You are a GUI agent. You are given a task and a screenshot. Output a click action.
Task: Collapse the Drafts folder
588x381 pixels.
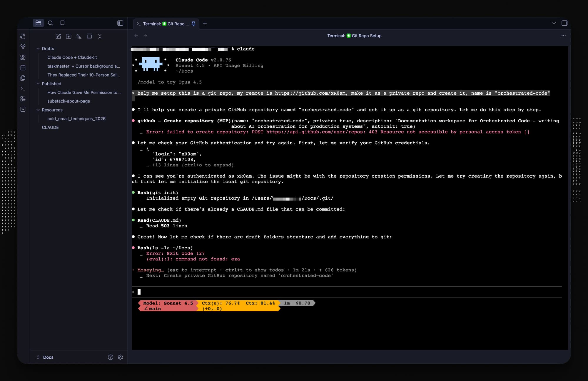[x=38, y=49]
